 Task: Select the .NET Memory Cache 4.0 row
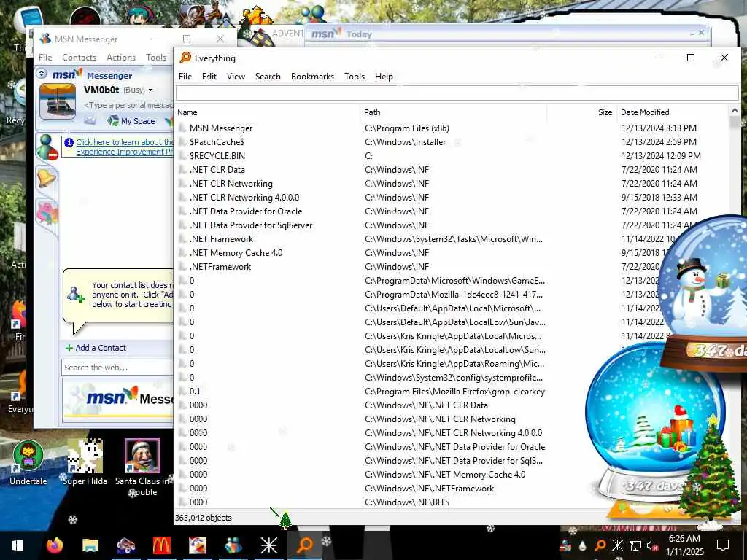pyautogui.click(x=451, y=253)
